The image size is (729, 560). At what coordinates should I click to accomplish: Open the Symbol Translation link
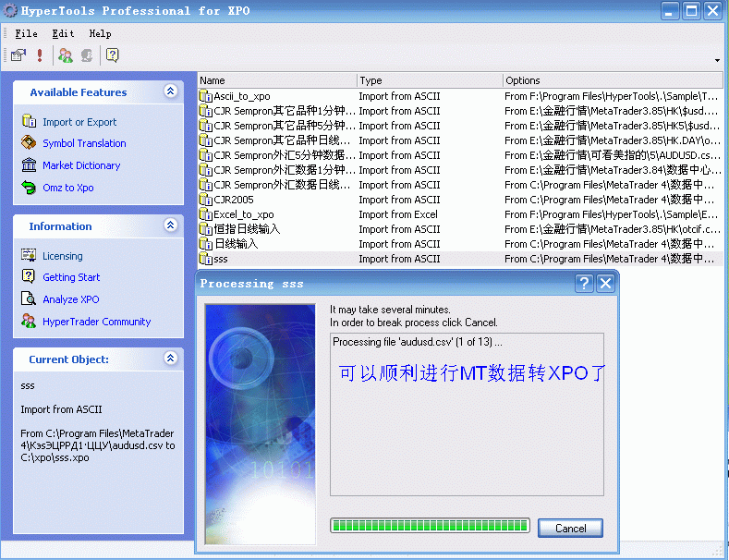tap(84, 143)
